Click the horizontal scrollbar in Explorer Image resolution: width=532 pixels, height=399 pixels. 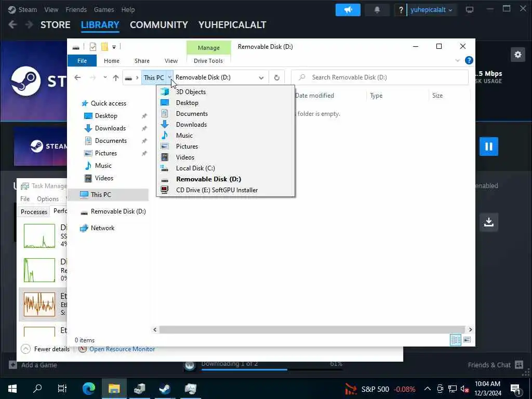(x=312, y=330)
